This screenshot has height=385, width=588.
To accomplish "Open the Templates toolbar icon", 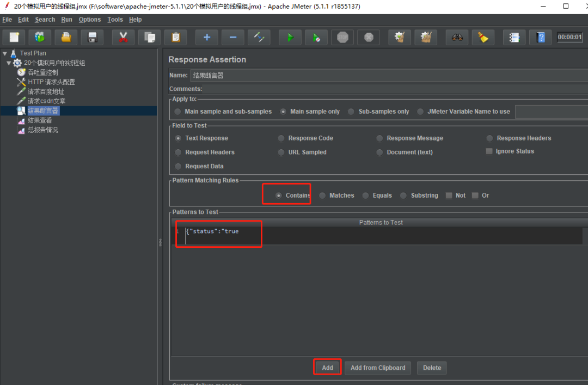I will [x=40, y=37].
